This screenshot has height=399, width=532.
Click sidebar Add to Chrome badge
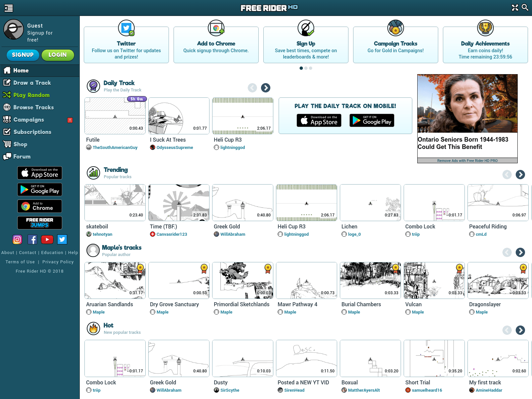(x=40, y=206)
